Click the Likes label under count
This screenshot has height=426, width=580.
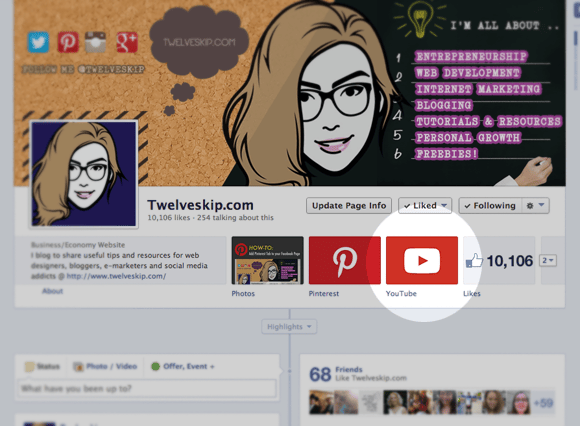tap(472, 294)
